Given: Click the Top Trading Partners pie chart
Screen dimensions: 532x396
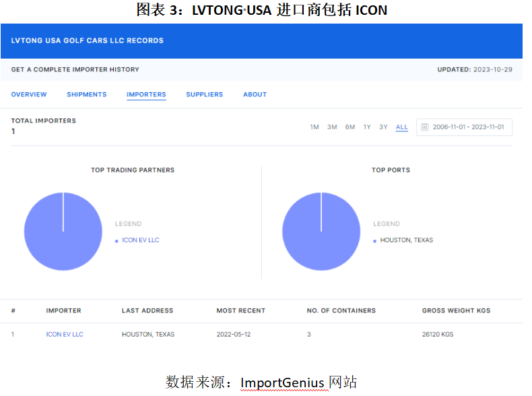Looking at the screenshot, I should [63, 232].
